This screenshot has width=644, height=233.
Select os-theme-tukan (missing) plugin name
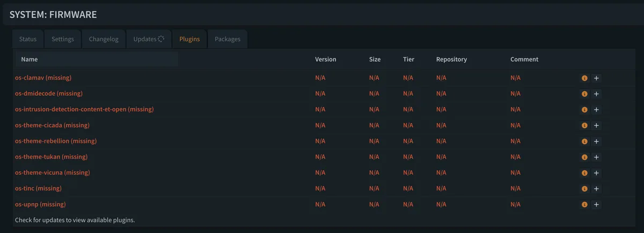[x=51, y=157]
